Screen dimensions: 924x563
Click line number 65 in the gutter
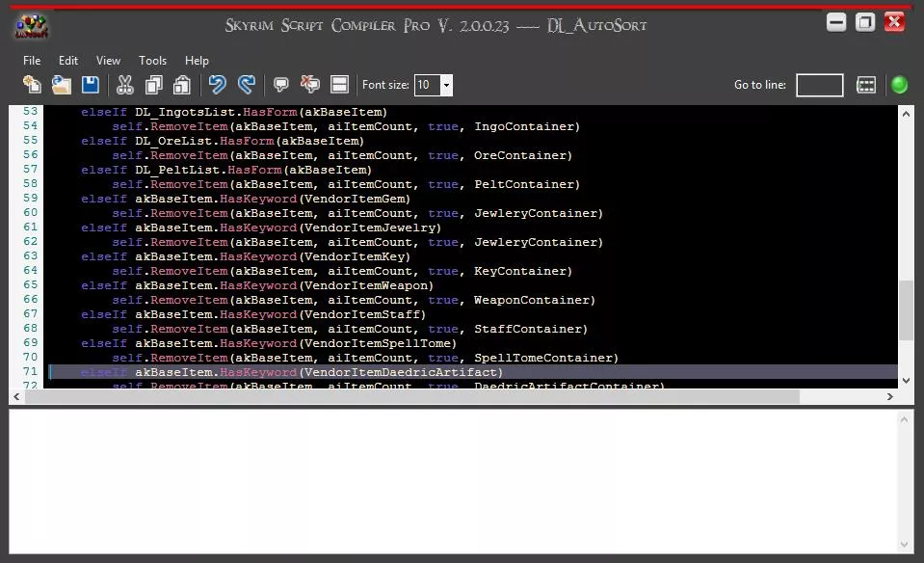[30, 284]
